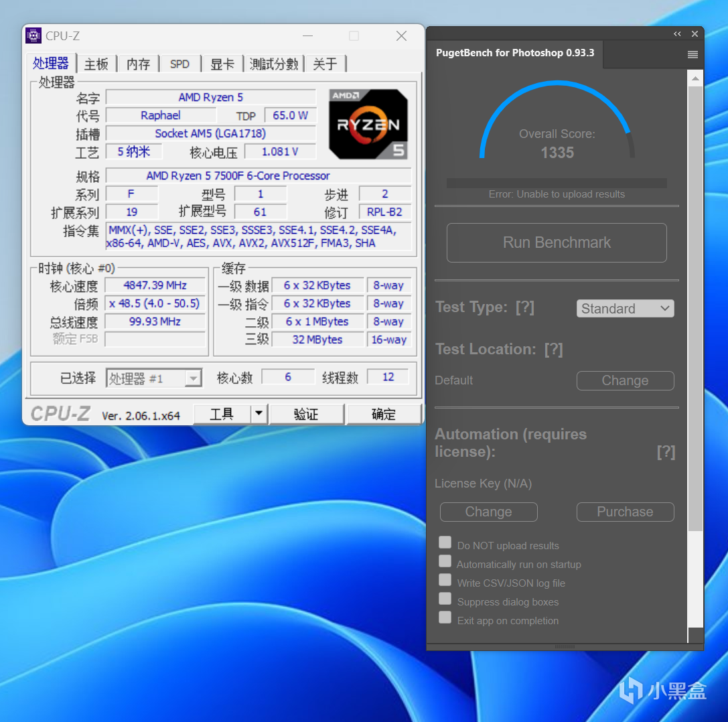This screenshot has width=728, height=722.
Task: Open Automation help [?] link
Action: tap(665, 452)
